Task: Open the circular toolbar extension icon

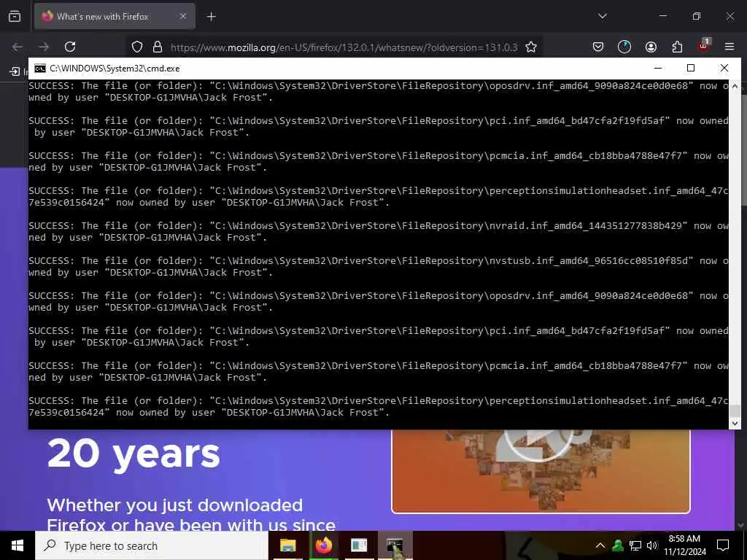Action: tap(624, 47)
